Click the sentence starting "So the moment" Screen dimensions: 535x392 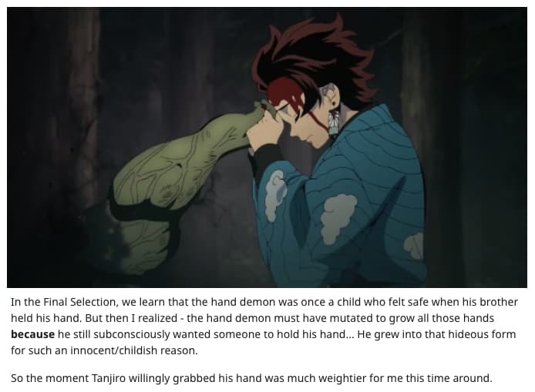point(251,378)
